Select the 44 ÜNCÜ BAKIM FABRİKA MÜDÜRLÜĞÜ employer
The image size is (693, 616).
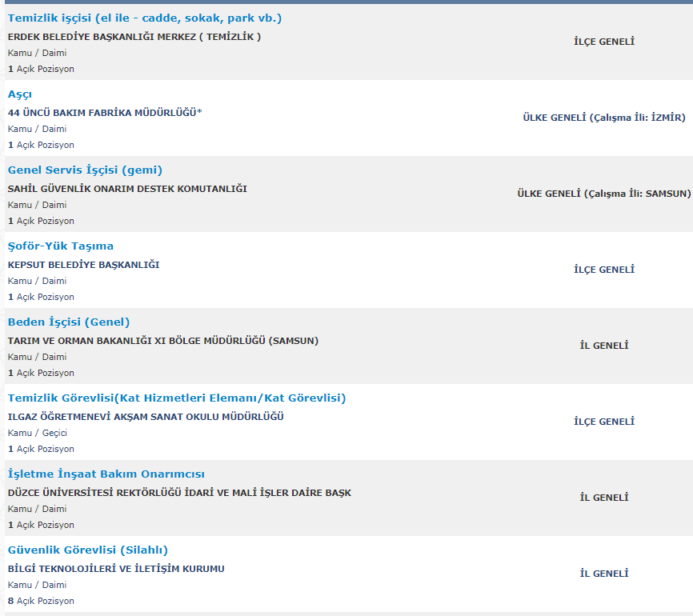pyautogui.click(x=104, y=113)
